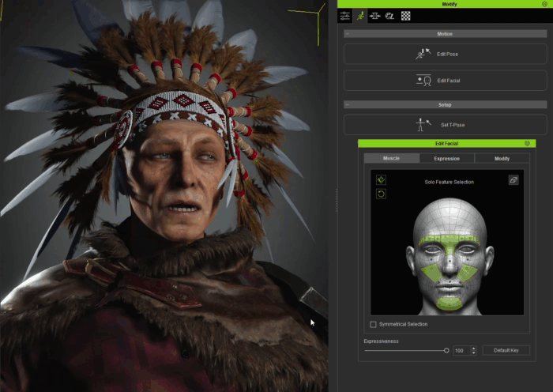Click the Edit Pose button

coord(446,54)
